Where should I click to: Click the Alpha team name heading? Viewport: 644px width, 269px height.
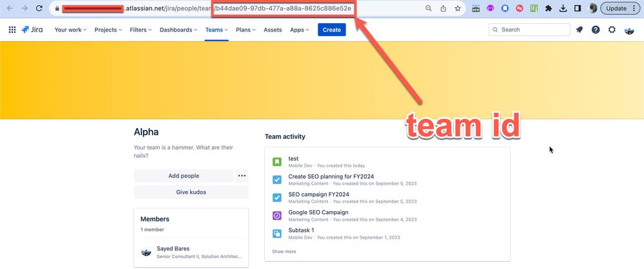pos(146,132)
